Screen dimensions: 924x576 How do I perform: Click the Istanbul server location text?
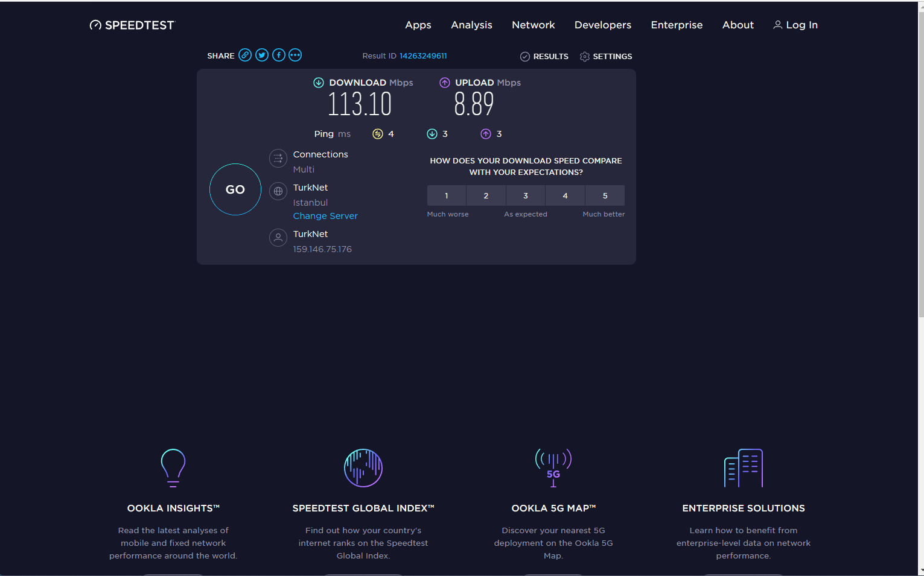point(310,203)
